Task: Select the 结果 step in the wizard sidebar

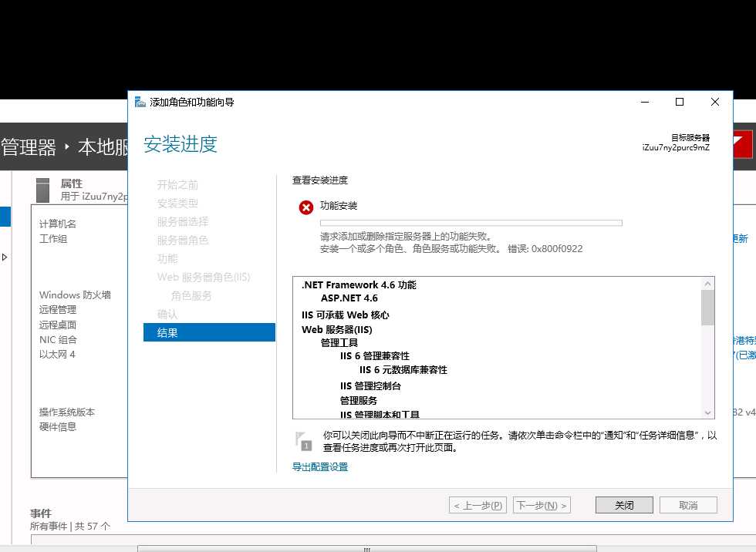Action: [x=209, y=332]
